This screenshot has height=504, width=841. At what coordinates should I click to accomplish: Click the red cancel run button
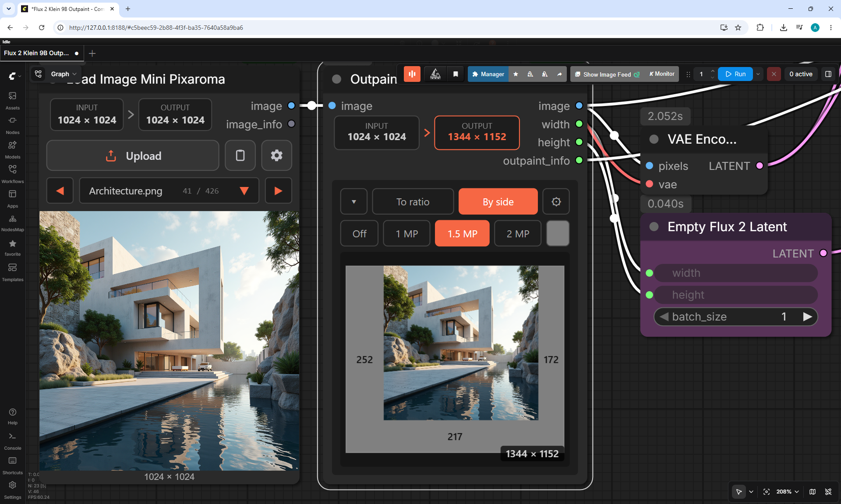pyautogui.click(x=774, y=74)
